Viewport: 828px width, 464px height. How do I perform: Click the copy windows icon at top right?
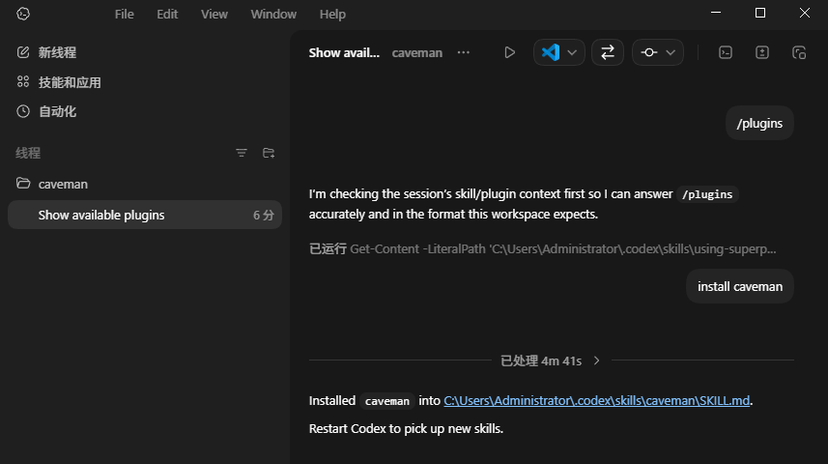click(x=799, y=52)
